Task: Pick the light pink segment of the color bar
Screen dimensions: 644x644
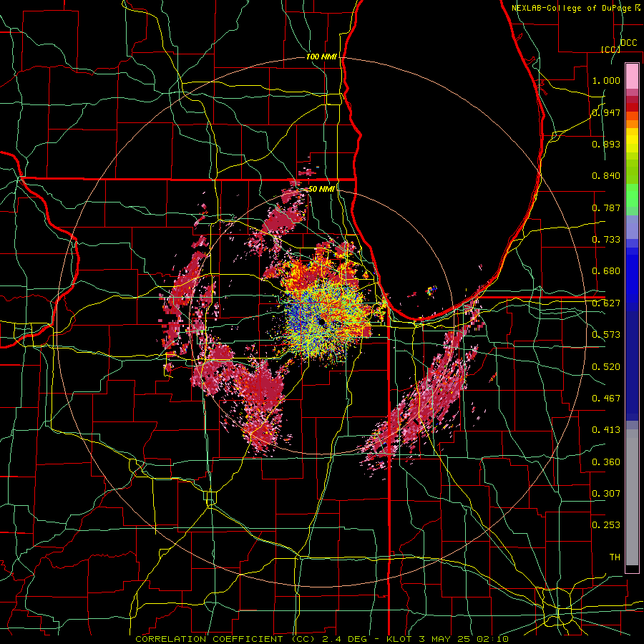Action: coord(632,76)
